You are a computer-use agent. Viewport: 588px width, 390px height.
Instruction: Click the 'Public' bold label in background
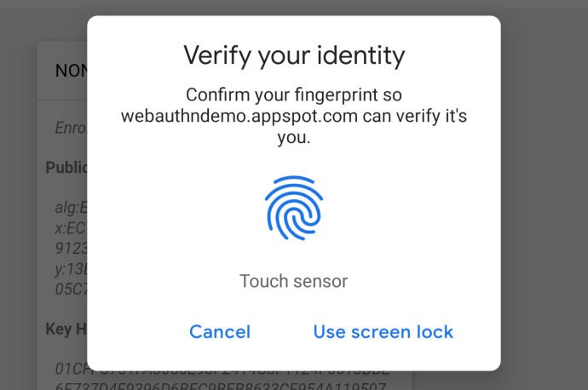coord(66,167)
